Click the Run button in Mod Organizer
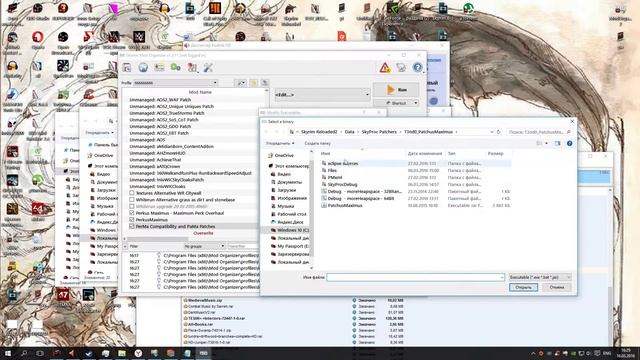The height and width of the screenshot is (360, 640). tap(396, 89)
